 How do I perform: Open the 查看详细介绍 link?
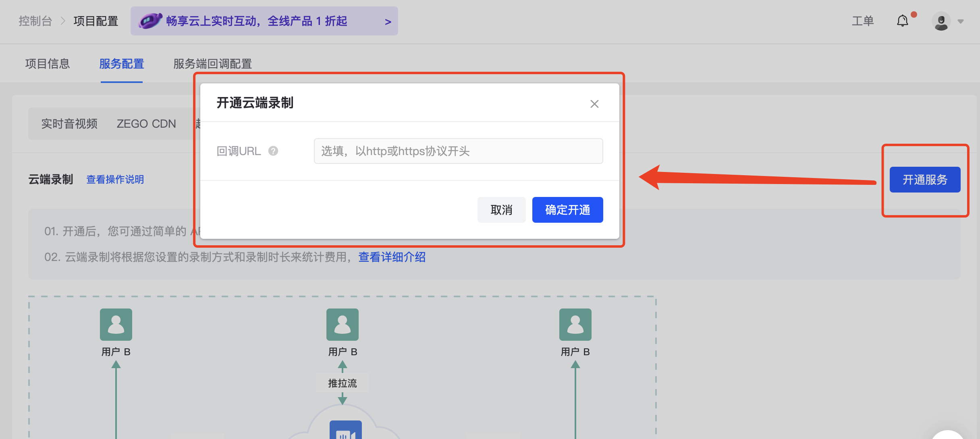click(x=392, y=257)
